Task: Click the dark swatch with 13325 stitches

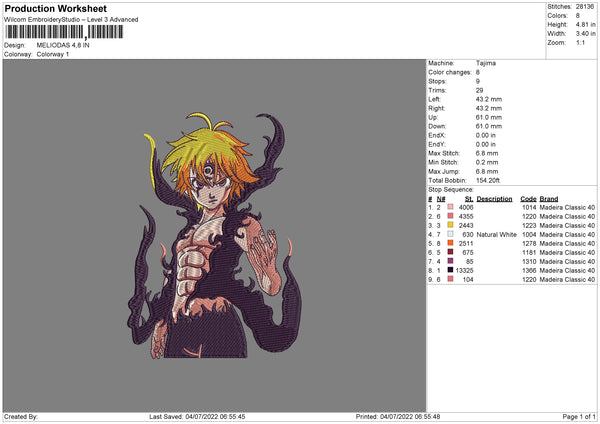Action: click(x=450, y=270)
